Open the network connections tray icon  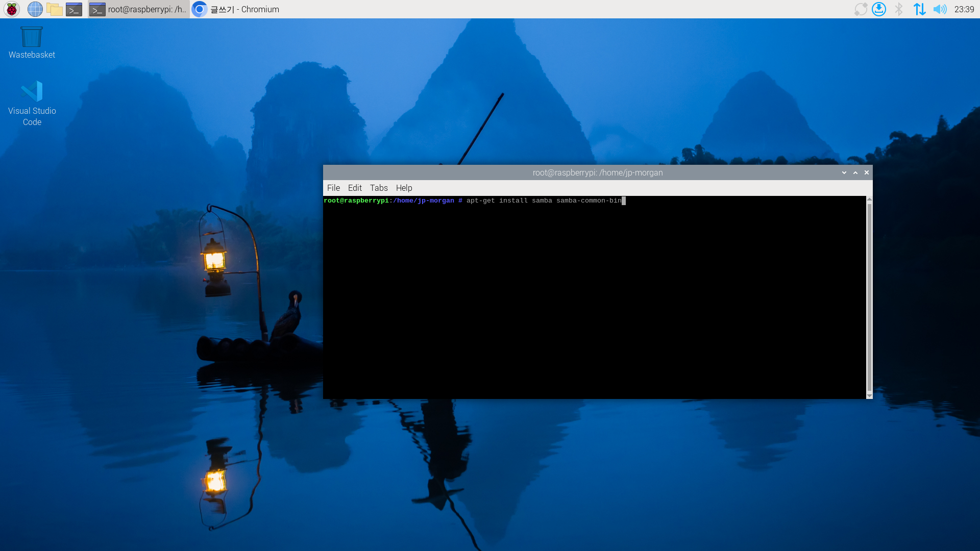[x=919, y=9]
